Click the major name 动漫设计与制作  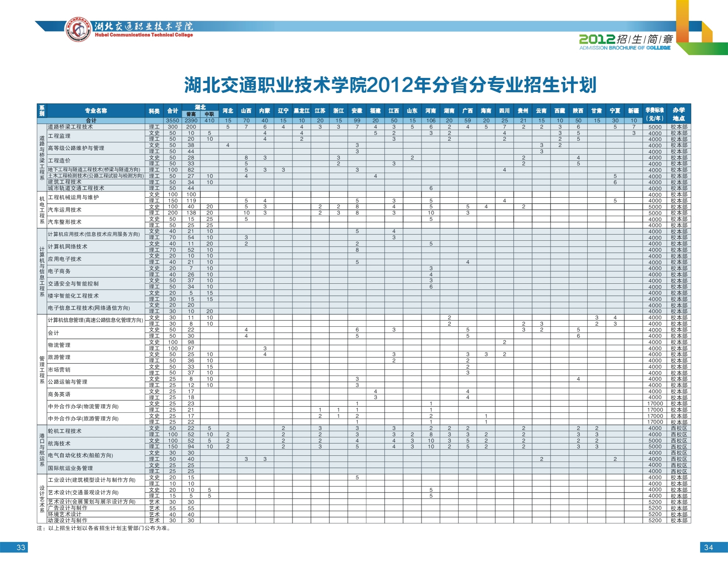click(68, 520)
